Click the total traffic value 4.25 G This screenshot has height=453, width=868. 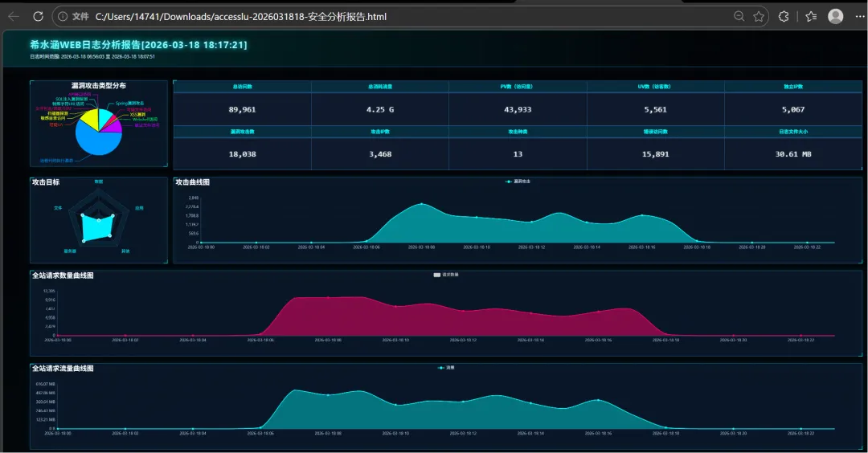pyautogui.click(x=379, y=109)
